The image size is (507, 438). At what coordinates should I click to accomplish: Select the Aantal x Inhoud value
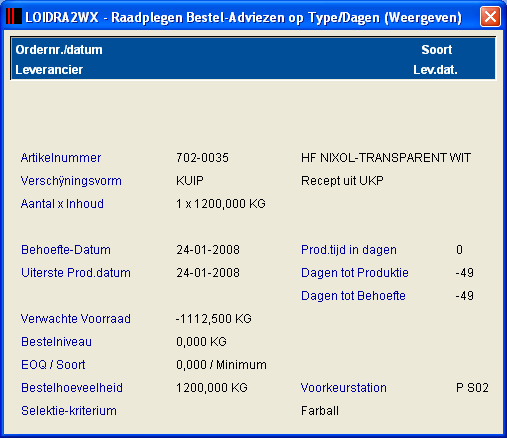click(221, 204)
